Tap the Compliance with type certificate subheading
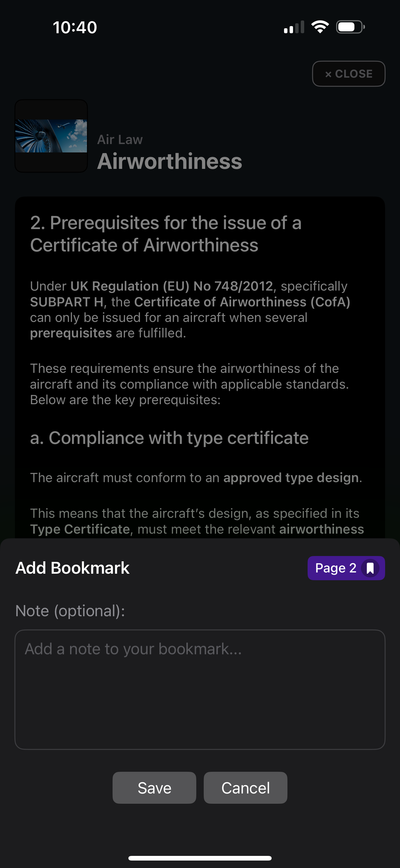This screenshot has width=400, height=868. 169,438
